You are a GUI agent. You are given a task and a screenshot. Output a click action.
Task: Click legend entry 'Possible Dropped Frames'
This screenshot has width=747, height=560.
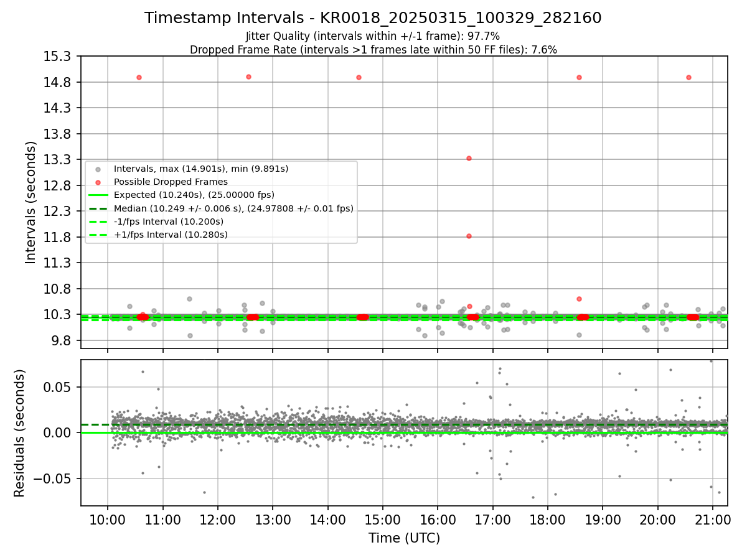(x=171, y=182)
